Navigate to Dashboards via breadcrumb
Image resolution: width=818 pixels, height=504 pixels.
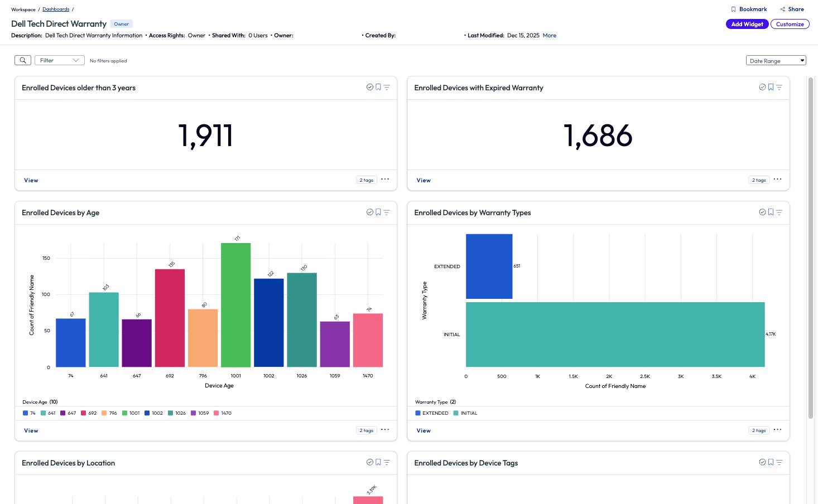pos(56,9)
